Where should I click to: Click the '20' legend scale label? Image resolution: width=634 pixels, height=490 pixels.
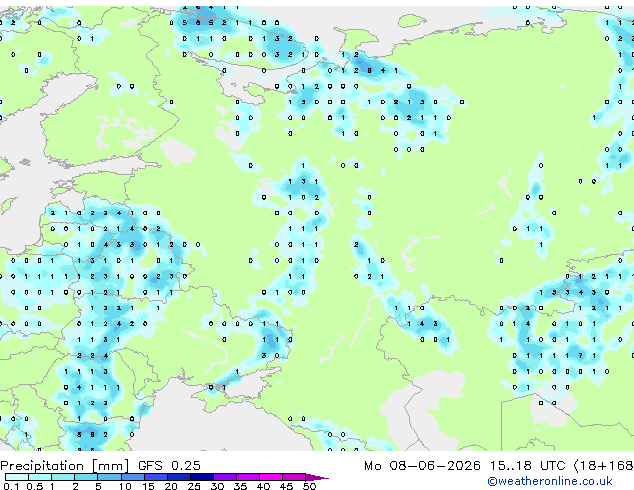click(171, 486)
